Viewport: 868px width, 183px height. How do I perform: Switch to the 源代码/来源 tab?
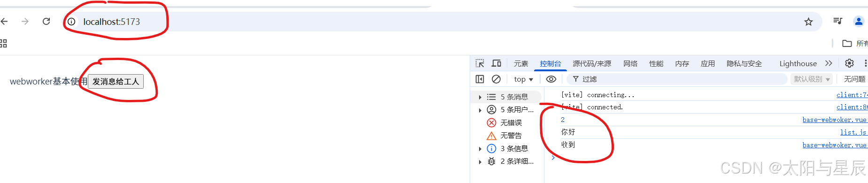point(592,64)
